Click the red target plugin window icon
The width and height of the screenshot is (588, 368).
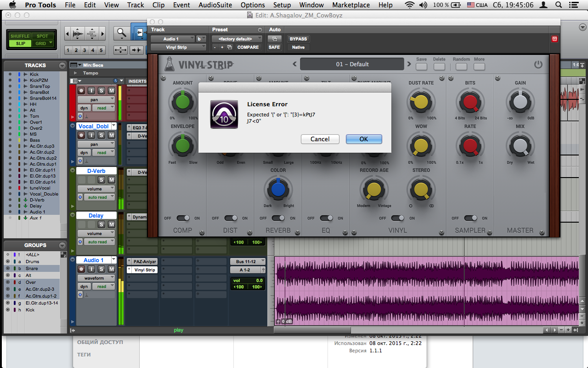coord(554,39)
